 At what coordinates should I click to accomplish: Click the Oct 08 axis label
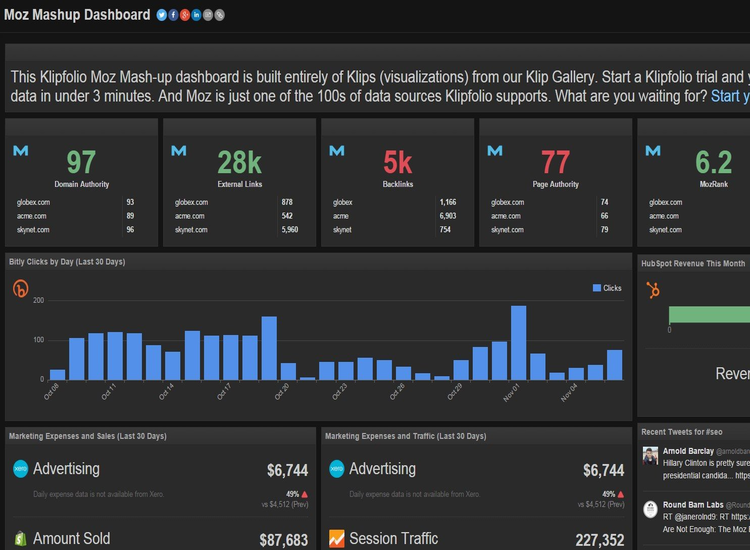pyautogui.click(x=51, y=392)
